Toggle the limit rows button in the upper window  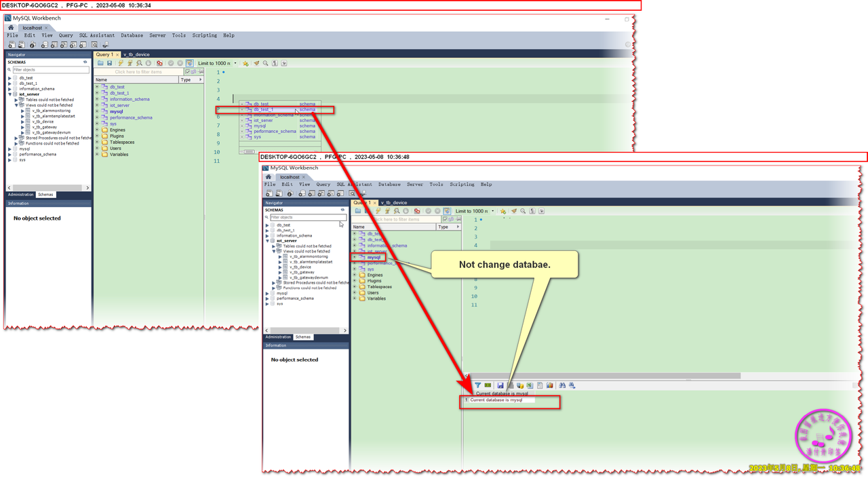pos(189,63)
